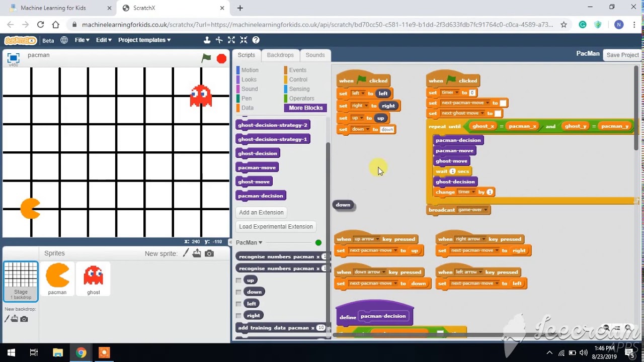Toggle the 'right' variable checkbox
The height and width of the screenshot is (362, 644).
coord(238,316)
